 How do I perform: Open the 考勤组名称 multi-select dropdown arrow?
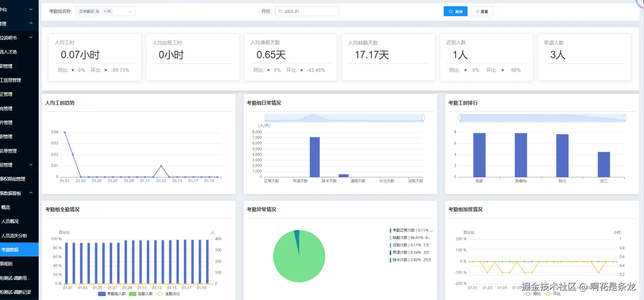[x=130, y=11]
